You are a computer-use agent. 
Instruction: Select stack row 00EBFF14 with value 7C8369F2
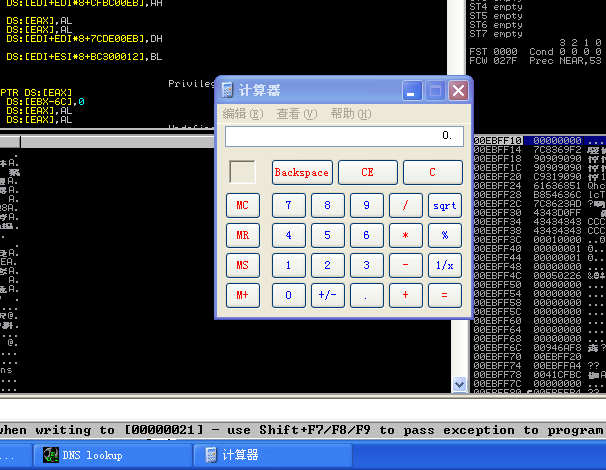pos(540,150)
